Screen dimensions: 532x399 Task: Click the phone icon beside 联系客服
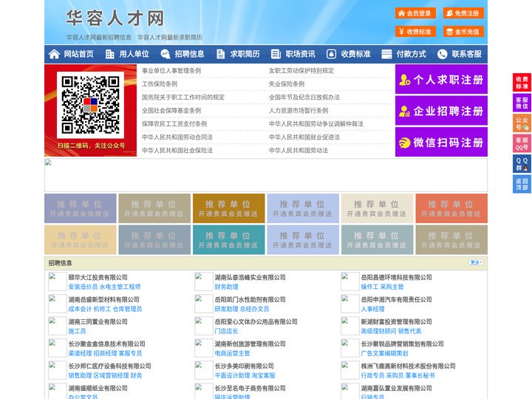(442, 54)
